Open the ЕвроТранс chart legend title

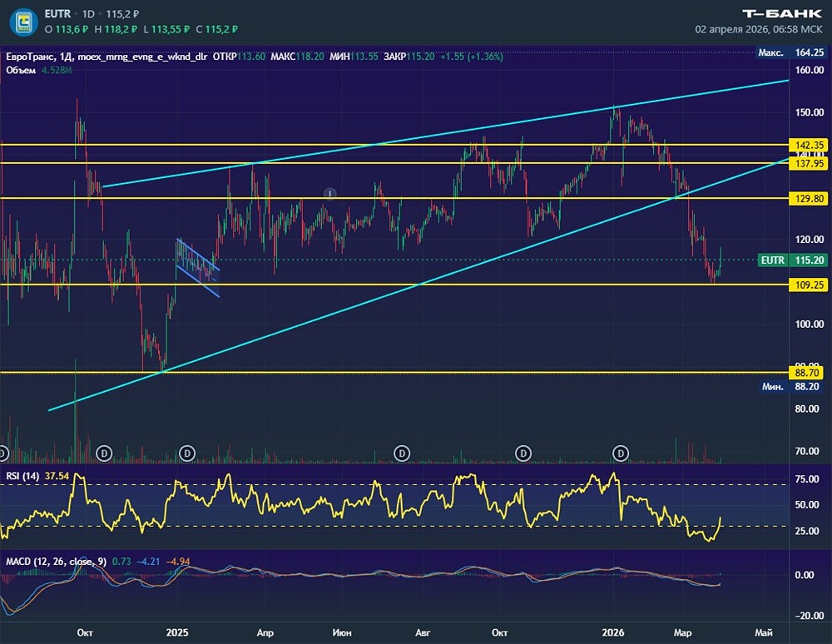[29, 57]
